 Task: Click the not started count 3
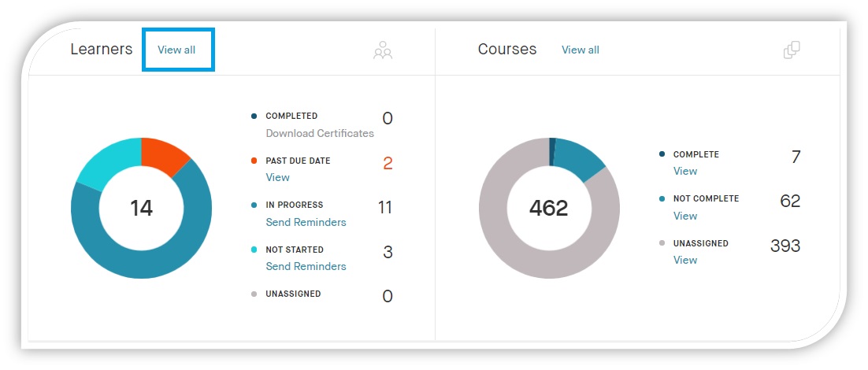pos(388,252)
